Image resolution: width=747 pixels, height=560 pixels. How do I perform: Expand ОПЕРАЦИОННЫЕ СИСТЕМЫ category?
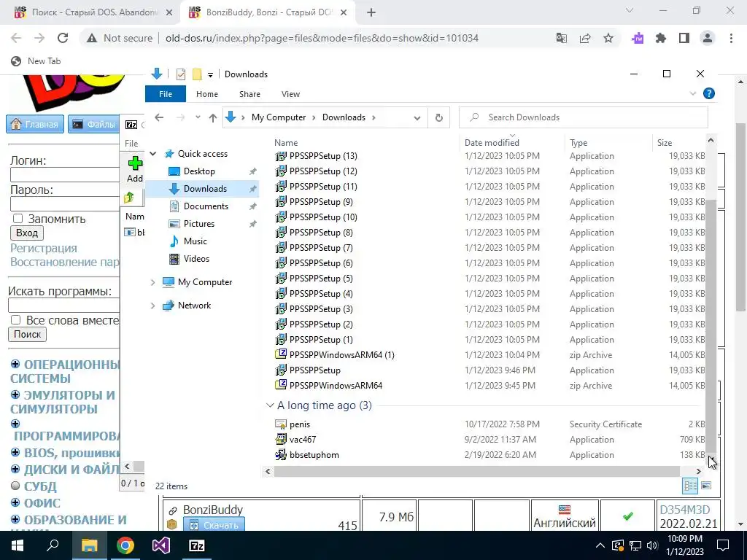tap(15, 365)
